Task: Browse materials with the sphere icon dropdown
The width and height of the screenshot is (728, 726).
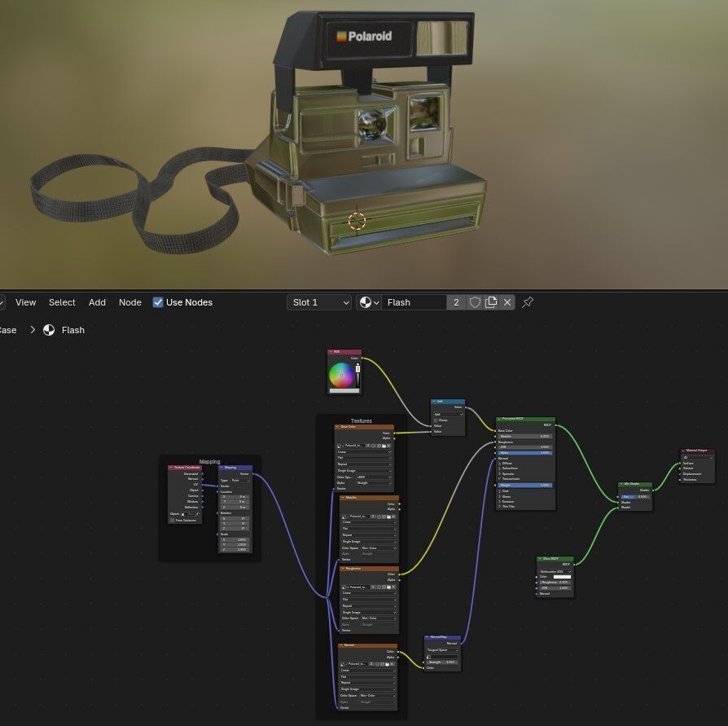Action: click(x=369, y=302)
